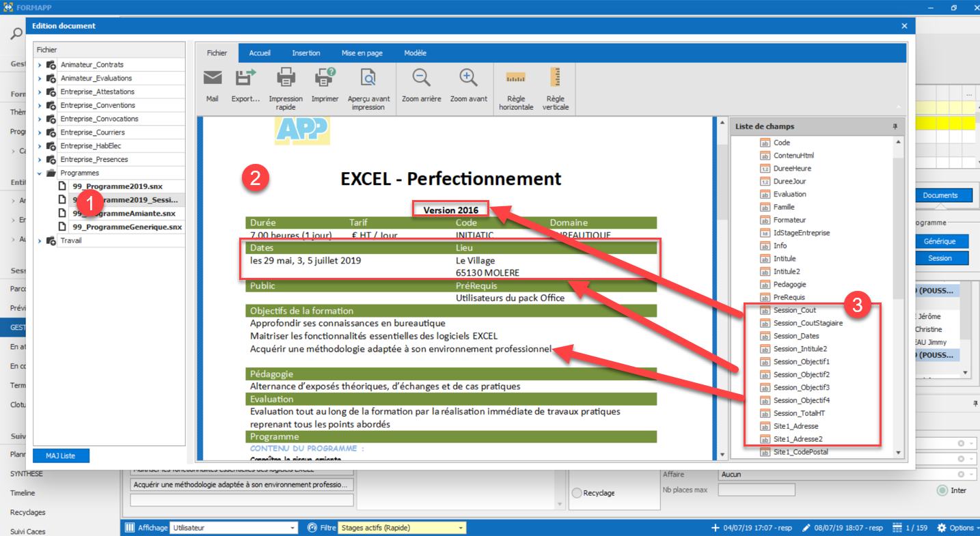The image size is (980, 536).
Task: Expand the Entreprise_Courriers folder
Action: pyautogui.click(x=40, y=132)
